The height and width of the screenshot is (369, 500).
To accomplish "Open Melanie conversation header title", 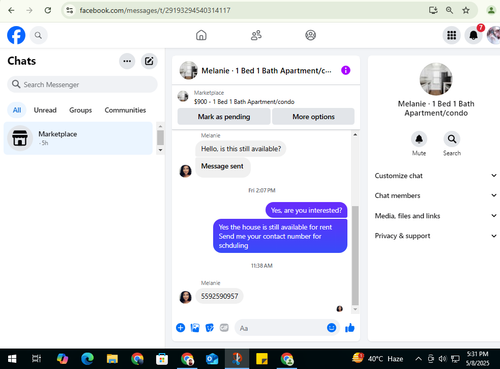I will coord(266,71).
